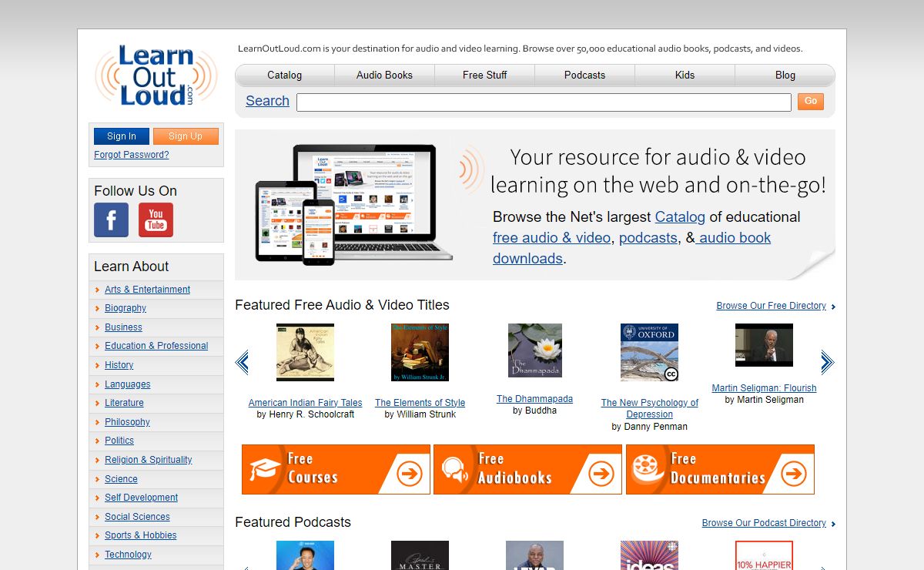This screenshot has width=924, height=570.
Task: Click the Search link label
Action: pyautogui.click(x=267, y=101)
